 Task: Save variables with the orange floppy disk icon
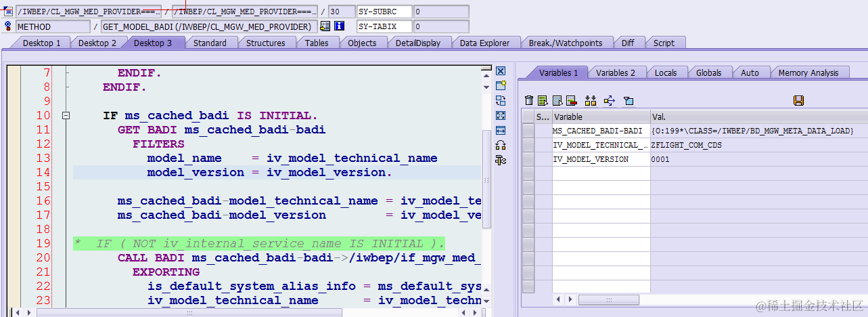point(798,100)
